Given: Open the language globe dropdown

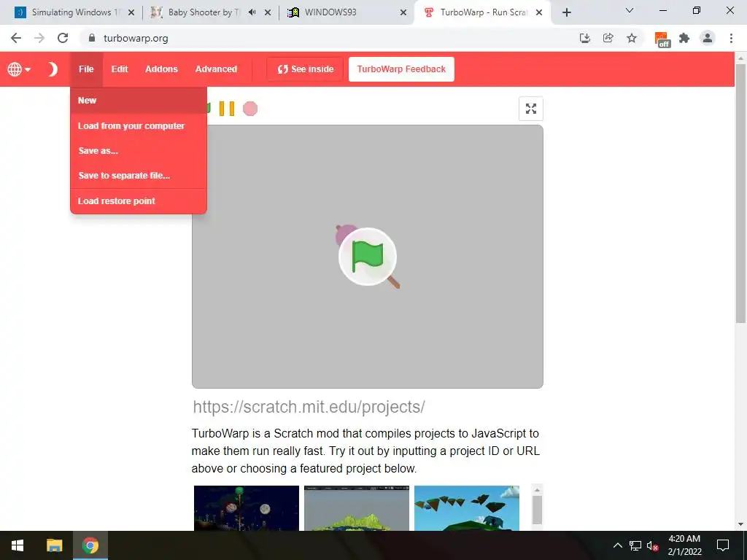Looking at the screenshot, I should pyautogui.click(x=18, y=69).
